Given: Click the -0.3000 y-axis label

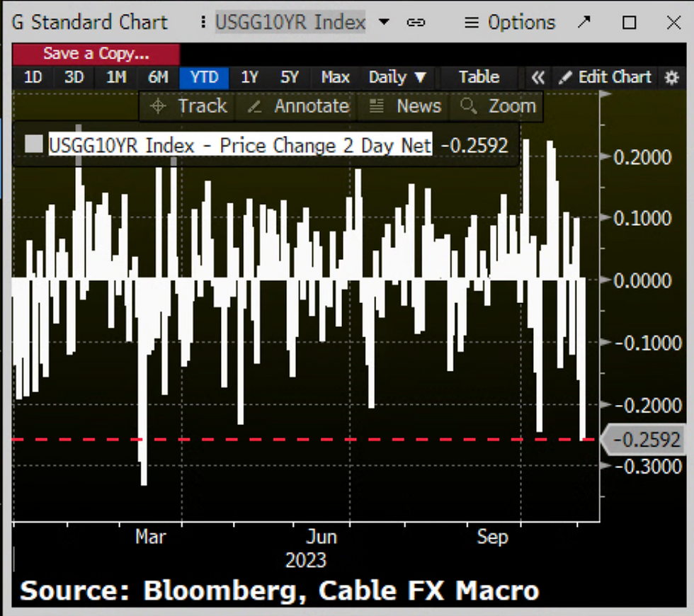Looking at the screenshot, I should 647,467.
